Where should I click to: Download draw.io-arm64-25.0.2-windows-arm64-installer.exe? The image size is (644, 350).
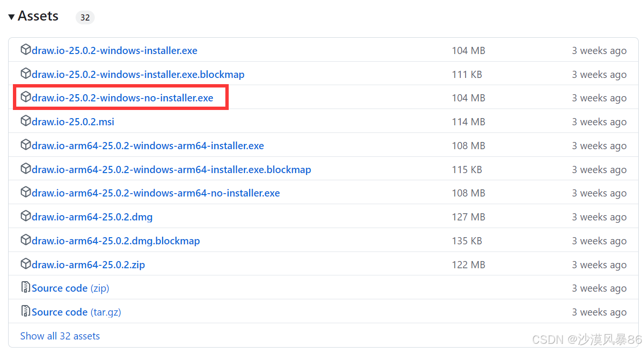pos(148,146)
